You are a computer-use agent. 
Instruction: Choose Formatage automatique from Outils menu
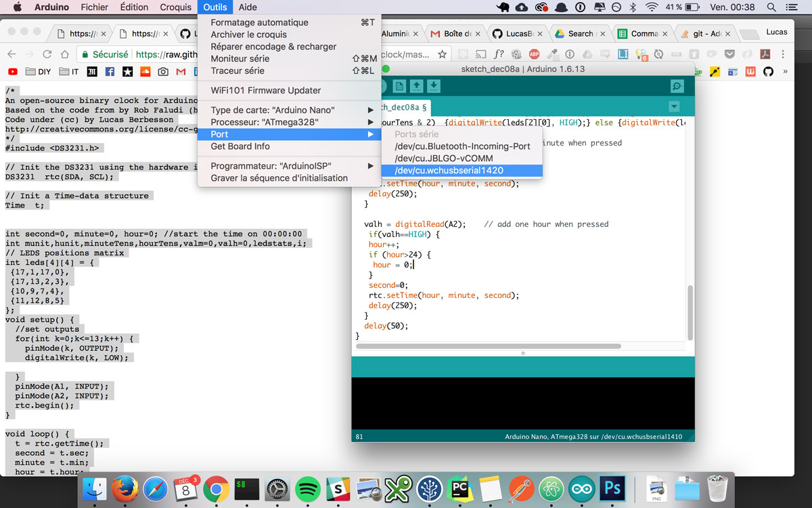[289, 22]
